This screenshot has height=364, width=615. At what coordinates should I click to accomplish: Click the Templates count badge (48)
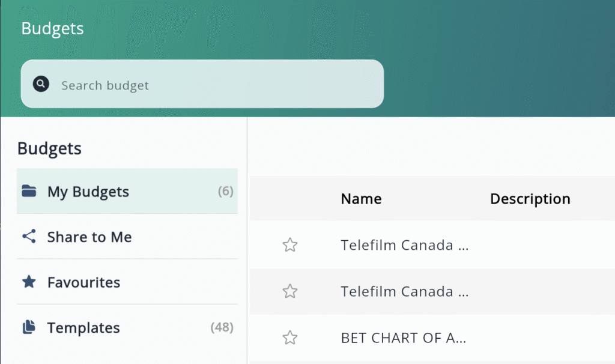pyautogui.click(x=222, y=327)
